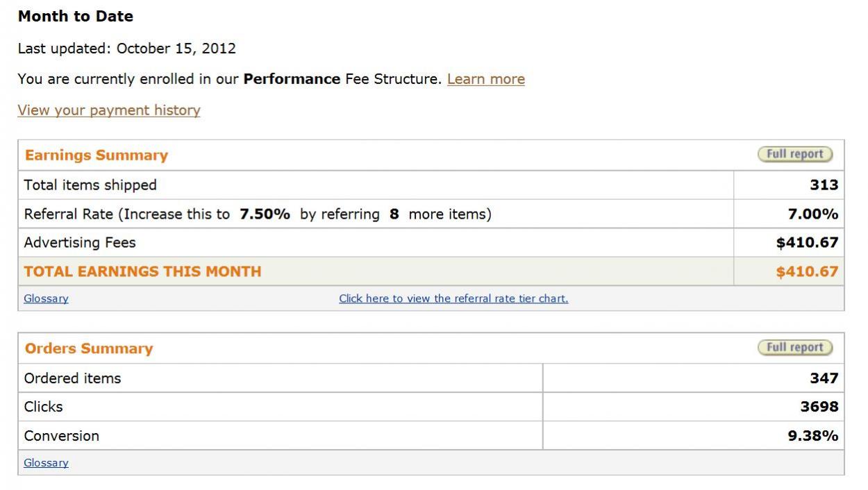The image size is (868, 490).
Task: Open Full report for Earnings Summary
Action: (795, 154)
